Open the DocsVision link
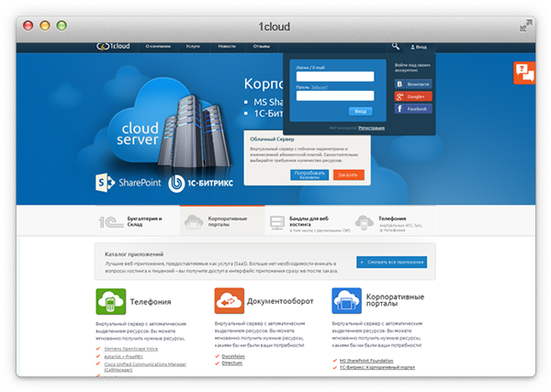The image size is (551, 392). coord(233,356)
